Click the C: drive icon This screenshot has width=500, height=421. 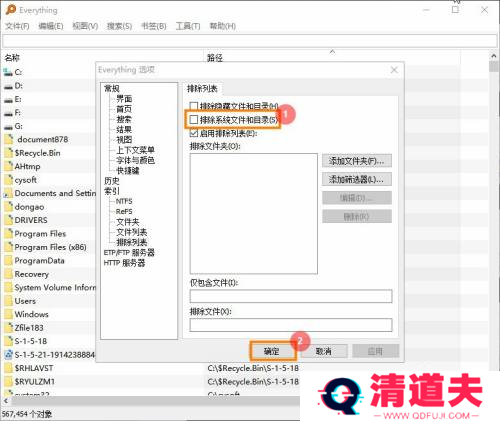(x=8, y=72)
